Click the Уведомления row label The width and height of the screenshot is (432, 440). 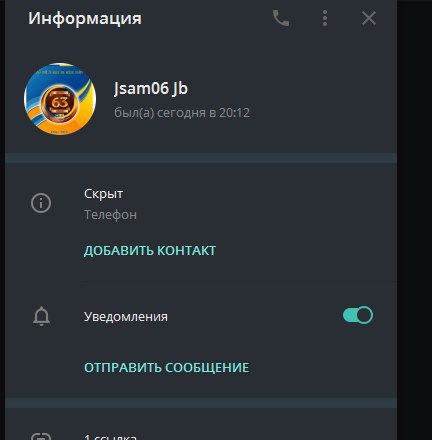coord(126,316)
